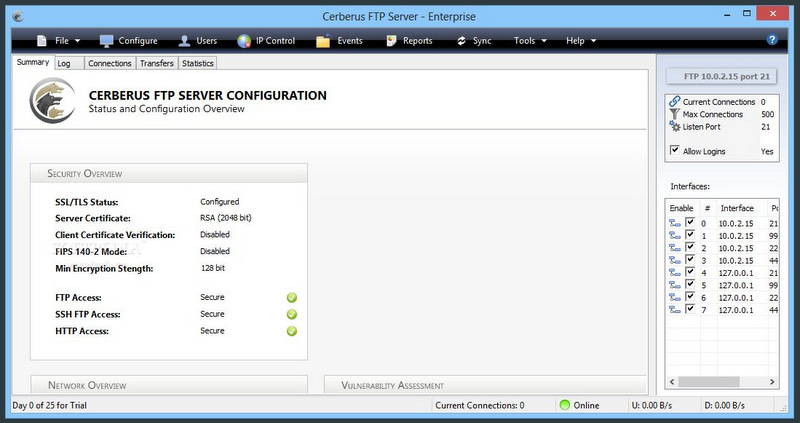The image size is (800, 423).
Task: Click network icon of interface row 7
Action: 675,309
